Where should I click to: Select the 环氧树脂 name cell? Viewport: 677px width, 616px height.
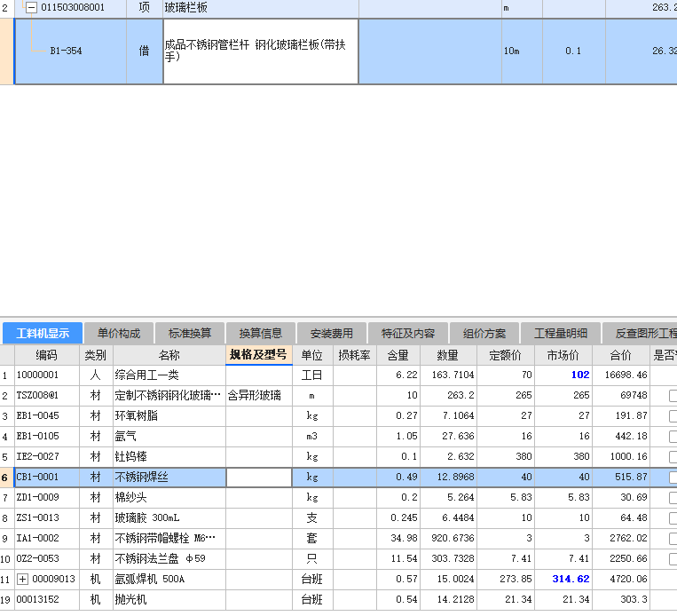tap(169, 415)
